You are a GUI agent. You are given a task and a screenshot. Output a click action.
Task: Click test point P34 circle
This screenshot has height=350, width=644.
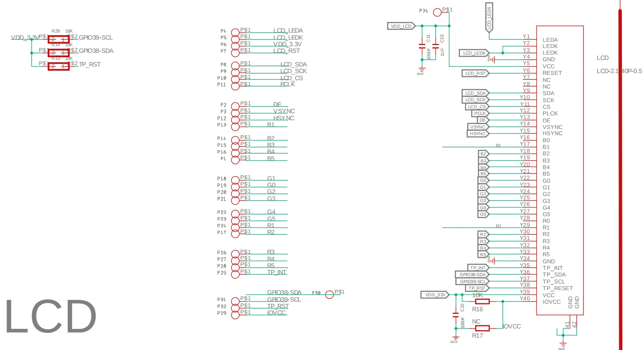tap(437, 12)
